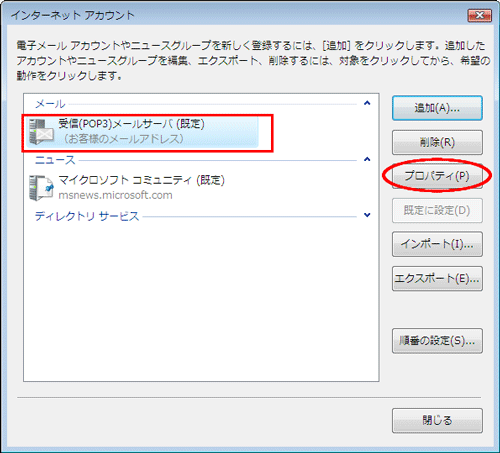Select 受信(POP3)メールサーバ (既定) account entry
This screenshot has height=453, width=500.
pyautogui.click(x=143, y=132)
